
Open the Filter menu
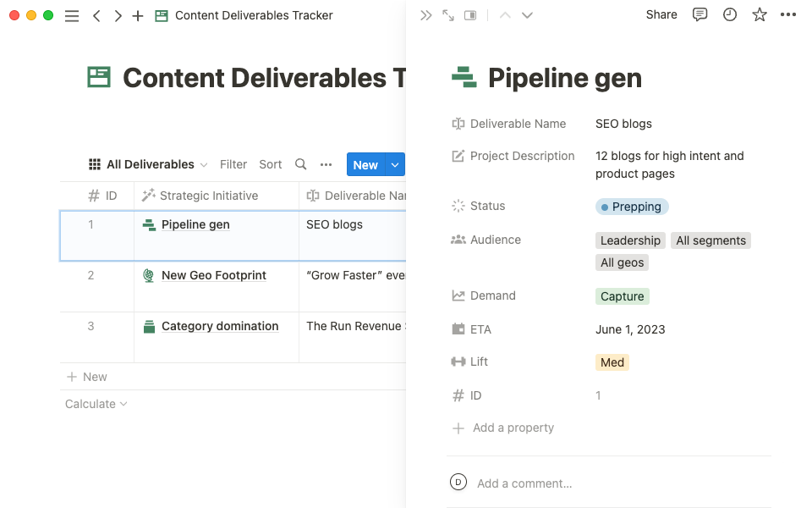[x=233, y=164]
